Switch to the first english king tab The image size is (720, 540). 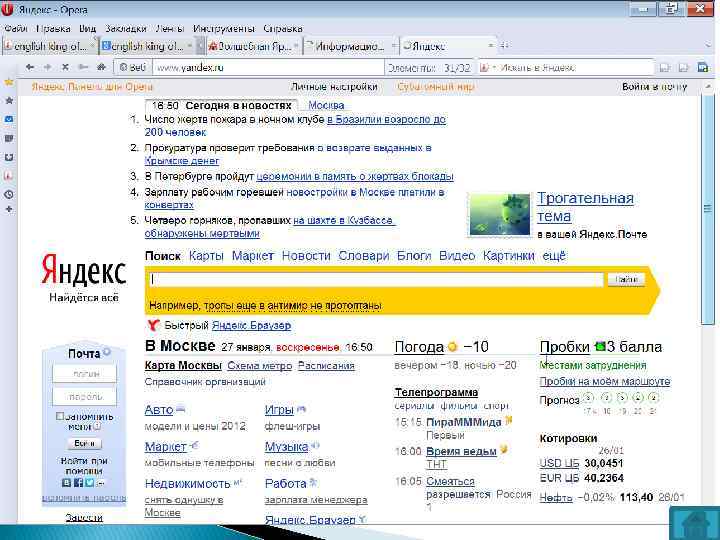click(50, 46)
